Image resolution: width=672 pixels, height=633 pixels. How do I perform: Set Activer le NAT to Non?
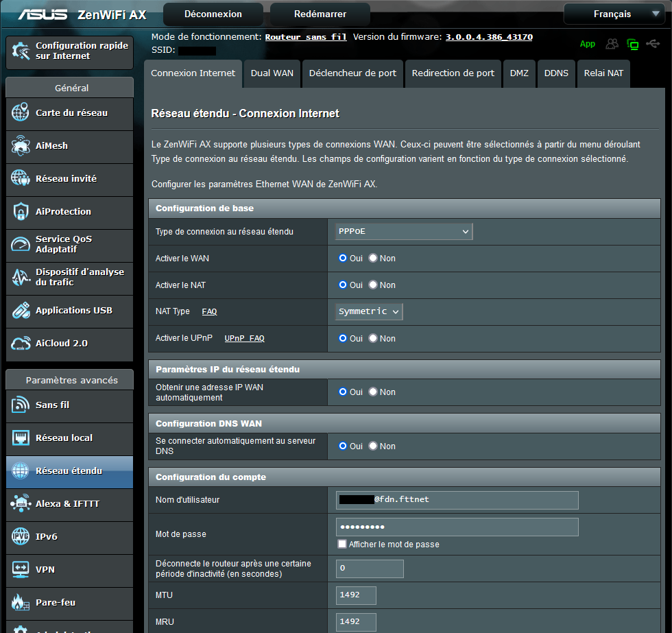coord(373,285)
